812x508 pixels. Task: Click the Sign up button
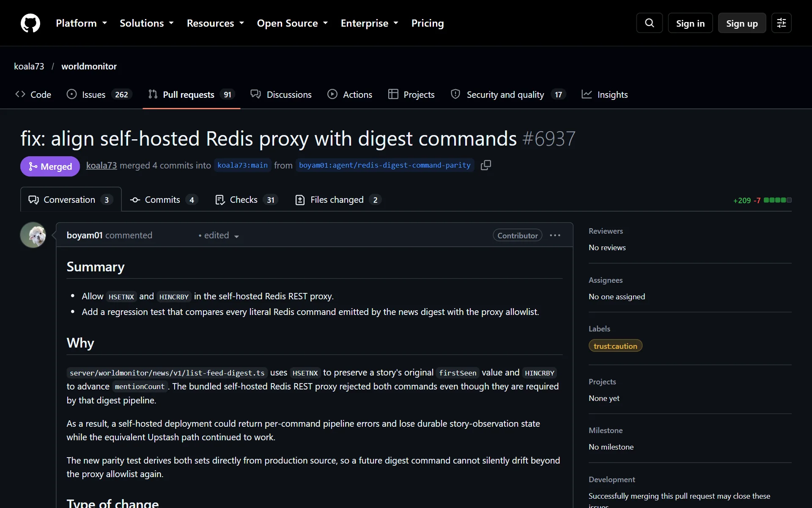[x=742, y=23]
